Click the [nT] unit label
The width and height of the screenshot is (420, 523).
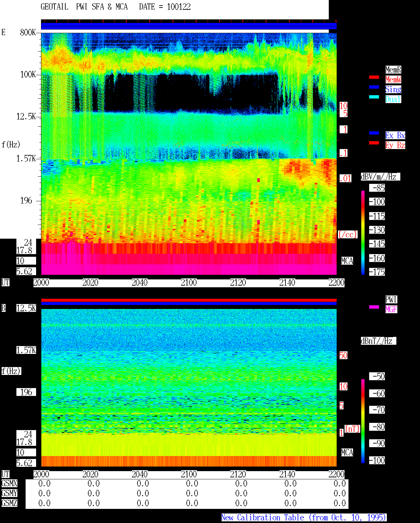[x=352, y=429]
